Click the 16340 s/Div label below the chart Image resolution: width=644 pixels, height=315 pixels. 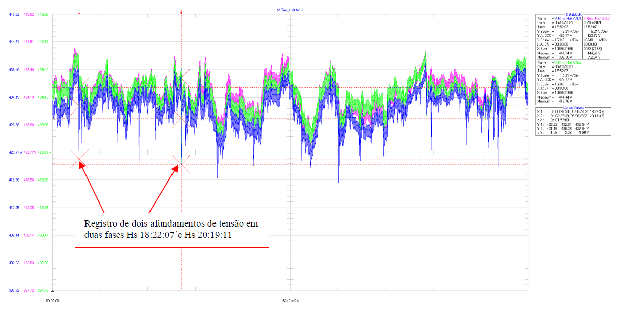tap(290, 301)
